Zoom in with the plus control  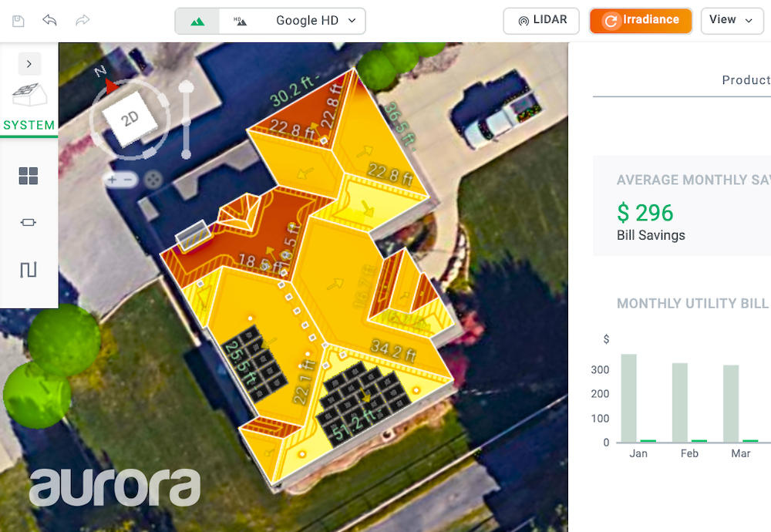113,180
